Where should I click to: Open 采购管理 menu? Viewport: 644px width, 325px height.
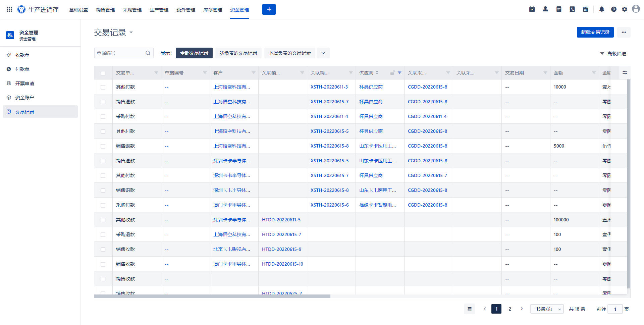pos(132,10)
